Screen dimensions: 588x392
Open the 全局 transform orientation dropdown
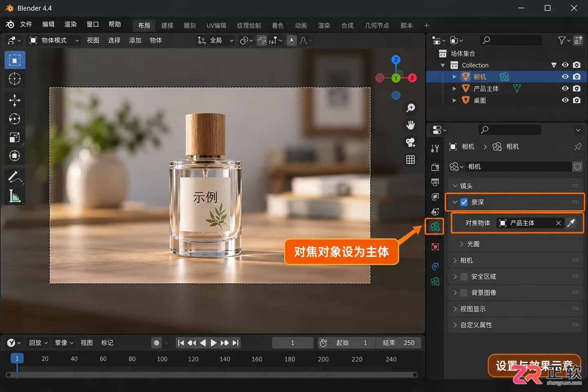coord(216,40)
